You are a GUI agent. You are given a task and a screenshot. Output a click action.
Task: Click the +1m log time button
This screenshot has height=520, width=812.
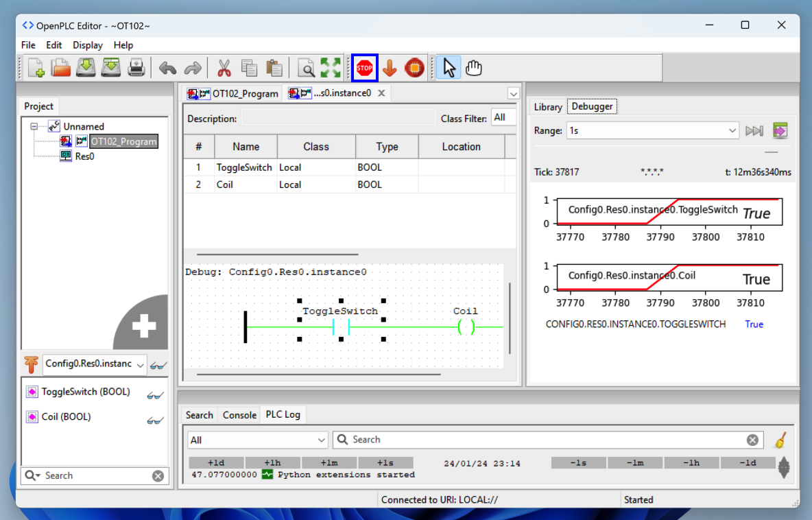(329, 462)
